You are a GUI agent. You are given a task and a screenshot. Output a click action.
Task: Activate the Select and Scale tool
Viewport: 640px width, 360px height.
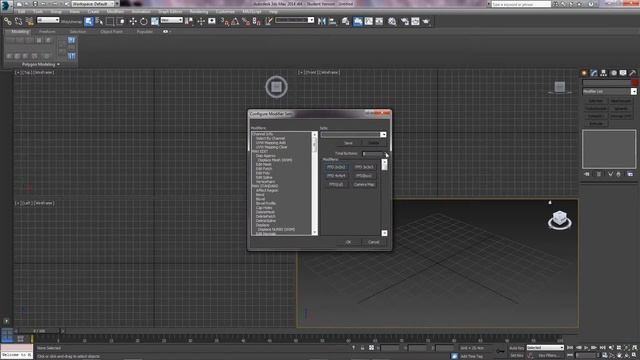click(x=155, y=21)
